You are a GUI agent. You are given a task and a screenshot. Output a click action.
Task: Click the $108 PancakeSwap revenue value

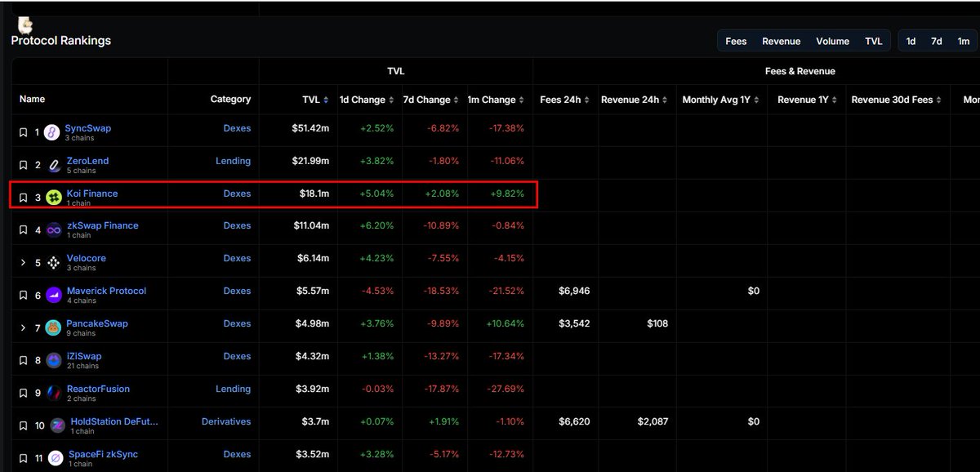pos(656,323)
